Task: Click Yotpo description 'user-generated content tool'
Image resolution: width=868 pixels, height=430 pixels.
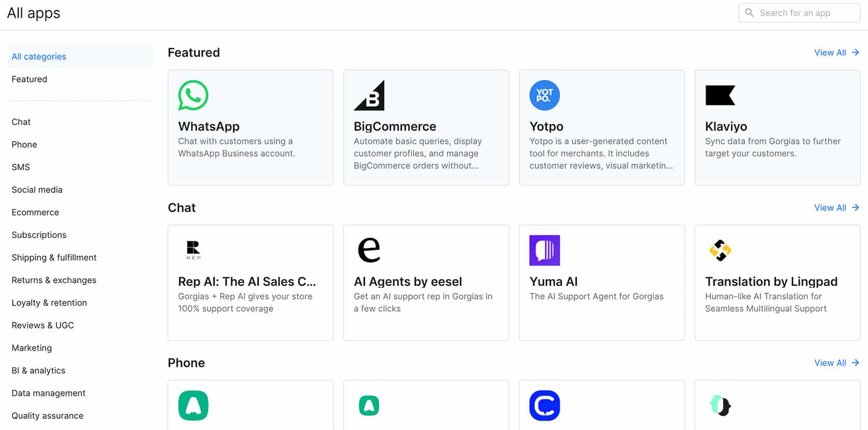Action: (601, 154)
